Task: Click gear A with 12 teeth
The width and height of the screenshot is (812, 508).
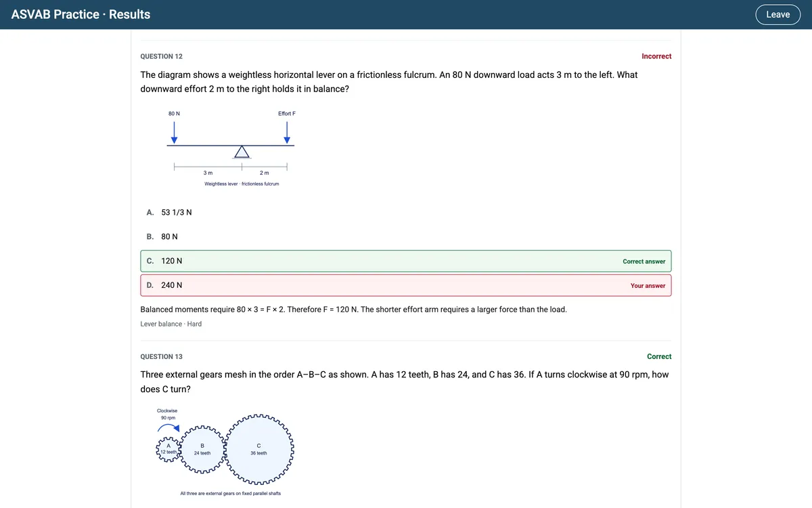Action: click(x=168, y=448)
